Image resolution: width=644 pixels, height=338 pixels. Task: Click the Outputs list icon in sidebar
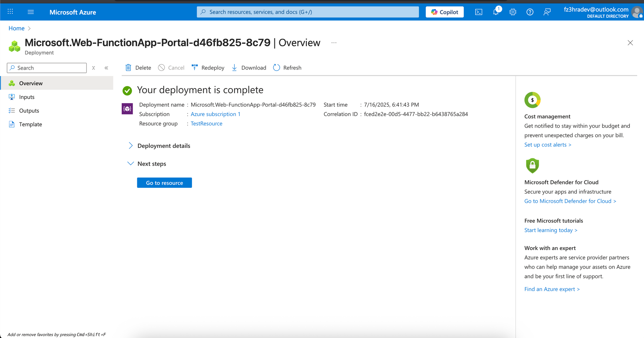(x=12, y=111)
